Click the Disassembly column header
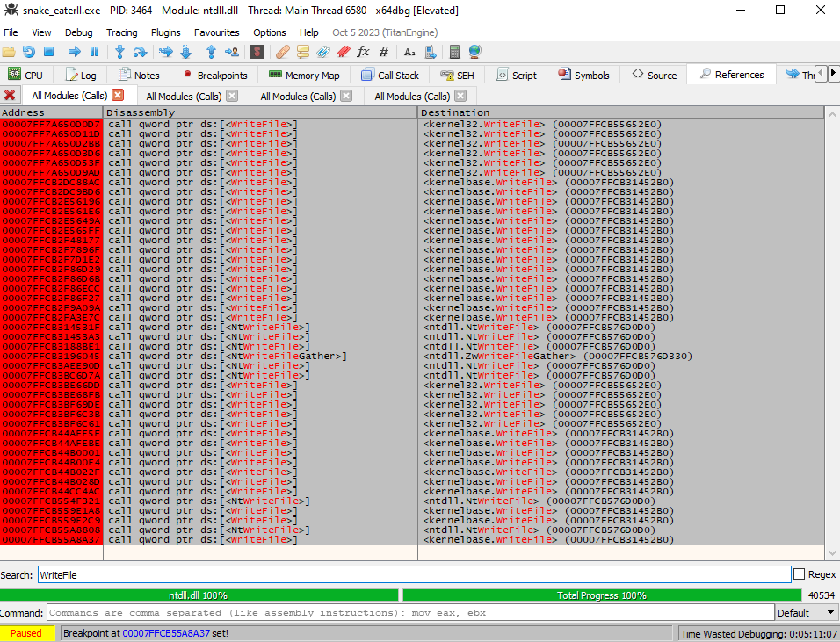 click(260, 112)
